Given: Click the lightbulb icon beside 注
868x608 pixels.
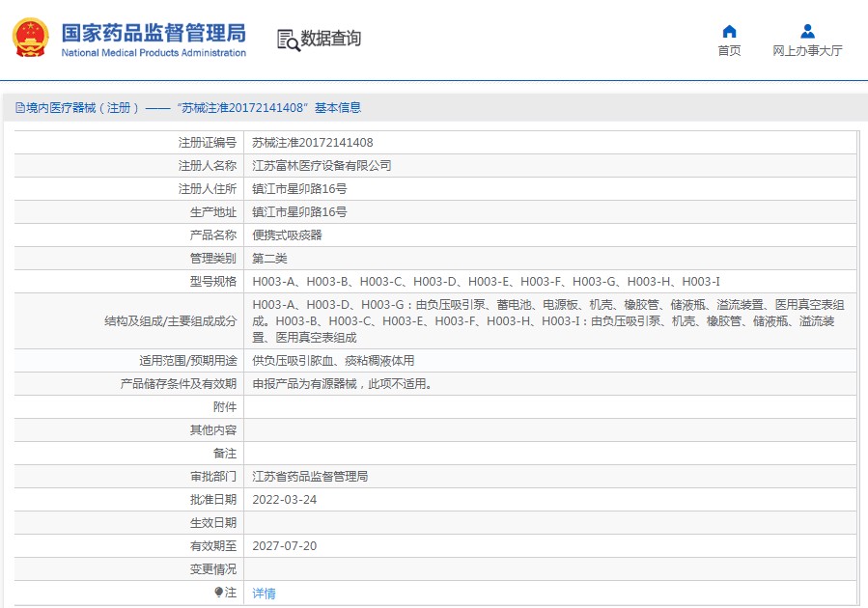Looking at the screenshot, I should (219, 592).
